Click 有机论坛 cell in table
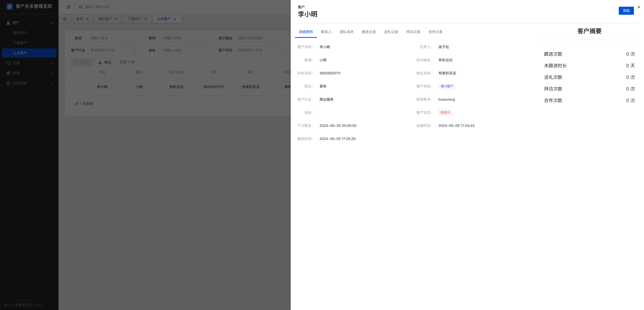 (x=177, y=87)
